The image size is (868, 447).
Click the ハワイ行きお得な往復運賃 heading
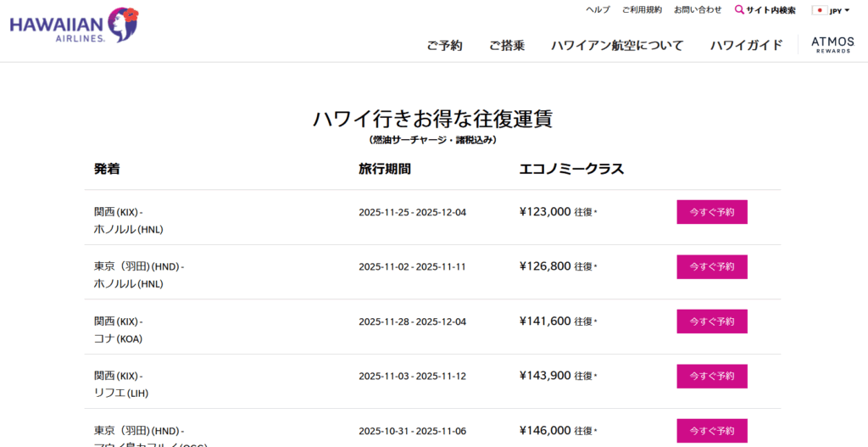pos(433,119)
